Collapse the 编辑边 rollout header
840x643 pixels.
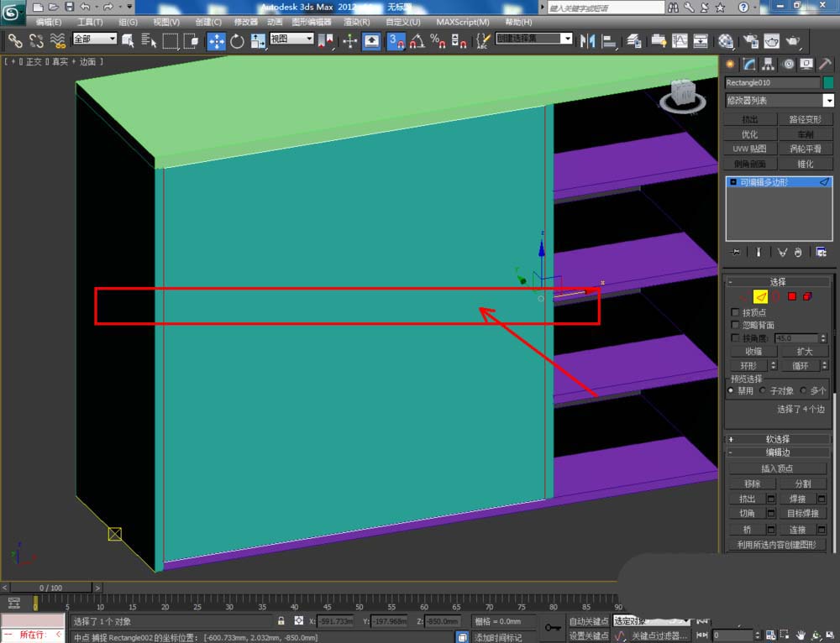click(777, 452)
